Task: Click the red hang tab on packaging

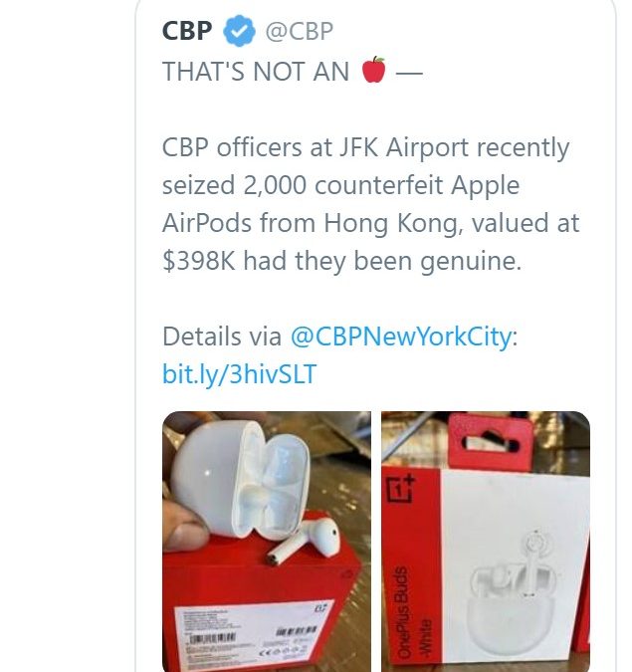Action: tap(491, 443)
